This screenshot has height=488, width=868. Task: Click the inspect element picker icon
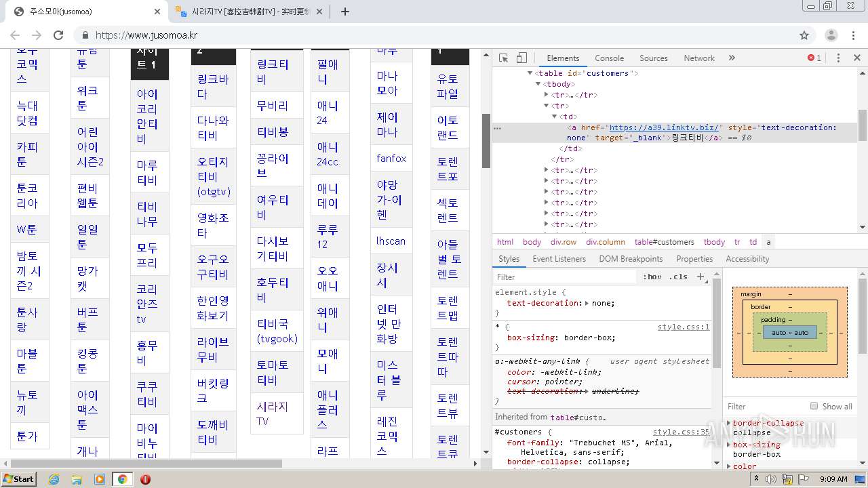coord(503,58)
